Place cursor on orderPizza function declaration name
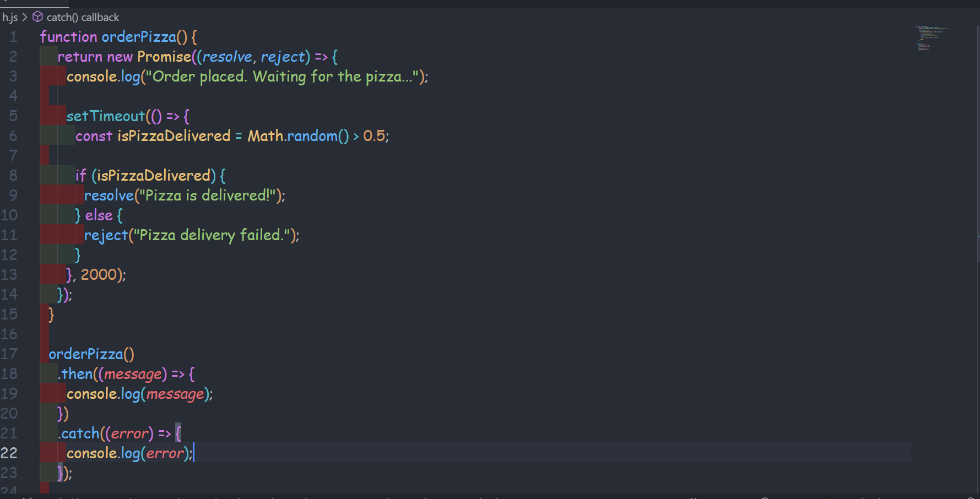The image size is (980, 499). (x=139, y=37)
